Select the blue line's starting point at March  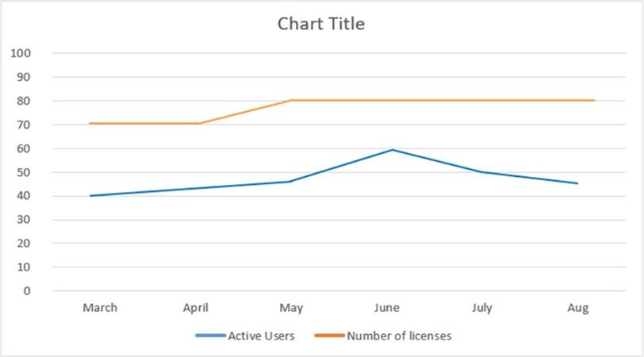pos(90,196)
